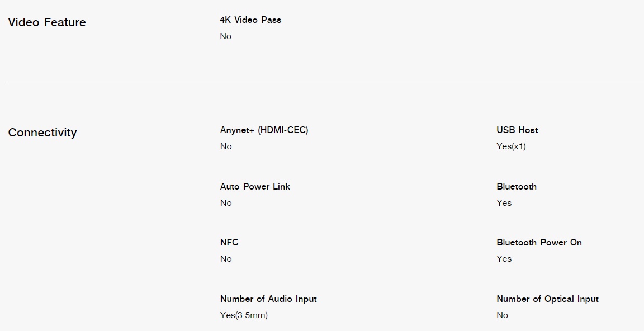Viewport: 644px width, 331px height.
Task: Click the Connectivity section heading
Action: point(42,133)
